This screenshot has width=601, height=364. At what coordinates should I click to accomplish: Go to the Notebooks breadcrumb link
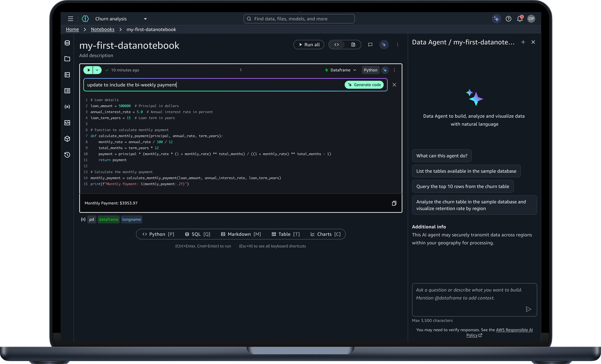point(103,29)
